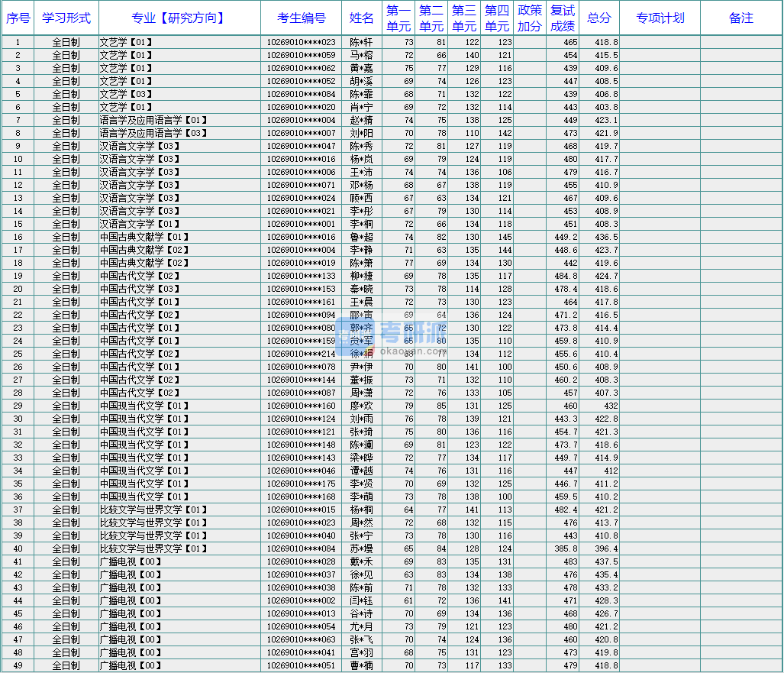This screenshot has height=673, width=784.
Task: Click the 政策加分 column header
Action: (x=529, y=18)
